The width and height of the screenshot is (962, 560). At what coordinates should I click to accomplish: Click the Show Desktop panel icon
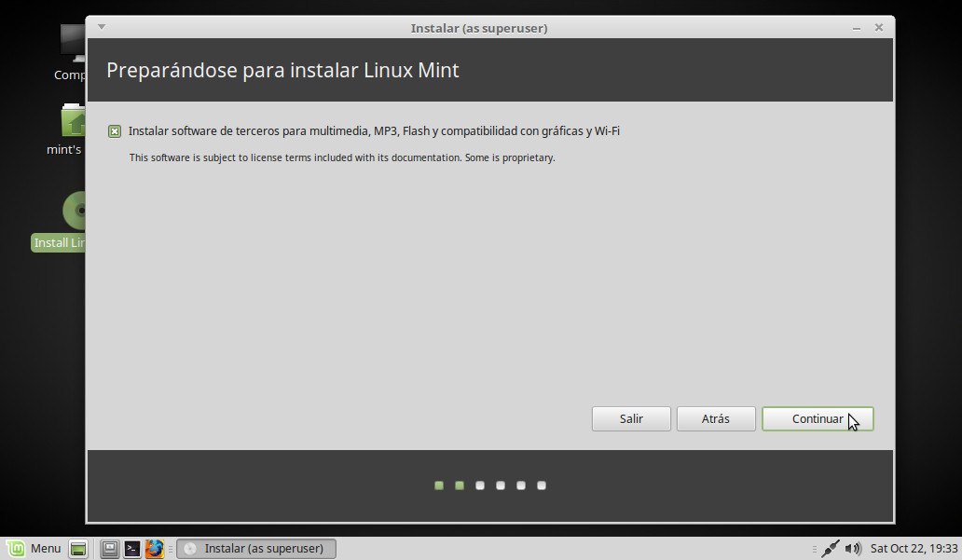click(79, 549)
